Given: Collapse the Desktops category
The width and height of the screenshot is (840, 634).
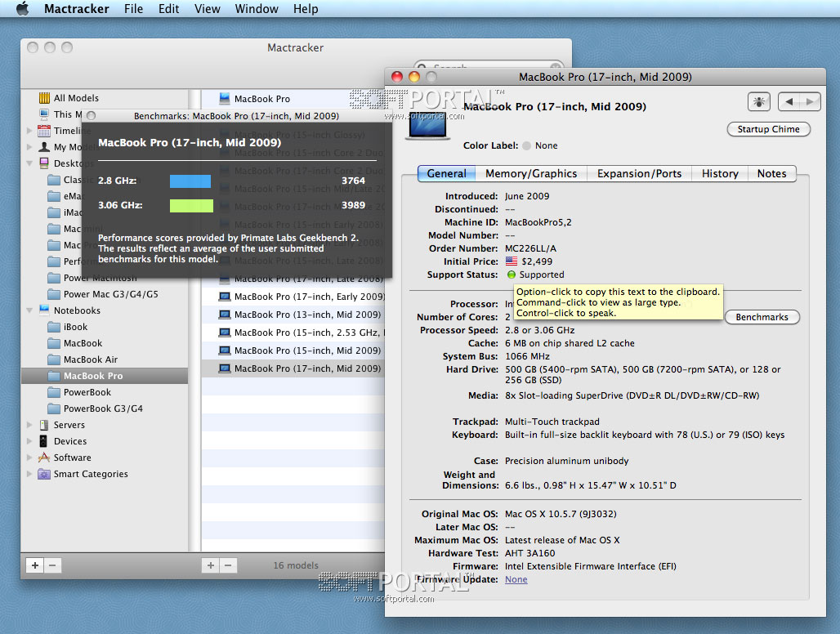Looking at the screenshot, I should 29,163.
